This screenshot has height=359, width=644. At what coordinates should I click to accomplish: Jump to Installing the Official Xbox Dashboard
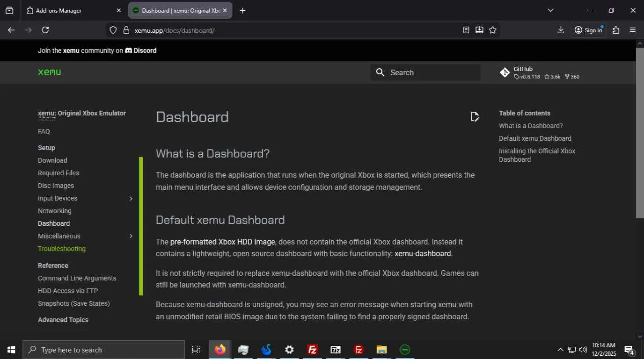tap(537, 155)
